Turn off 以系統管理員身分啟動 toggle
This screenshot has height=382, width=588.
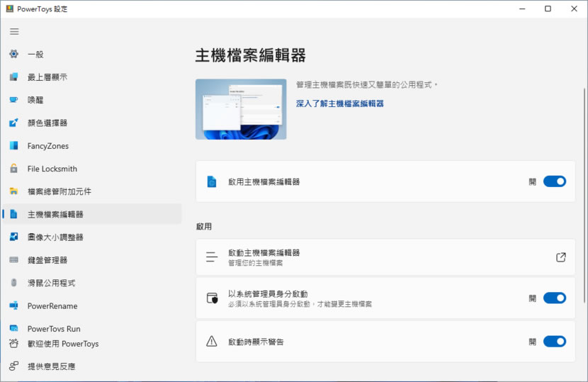(554, 298)
